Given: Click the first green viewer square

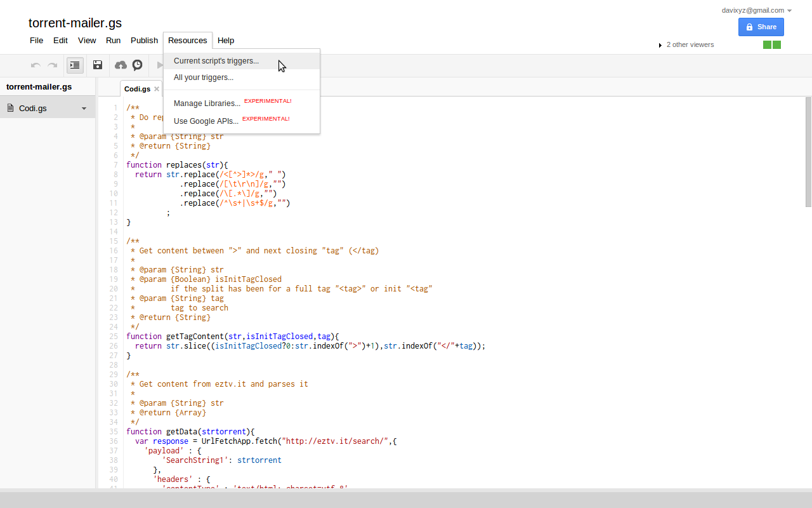Looking at the screenshot, I should click(x=767, y=44).
